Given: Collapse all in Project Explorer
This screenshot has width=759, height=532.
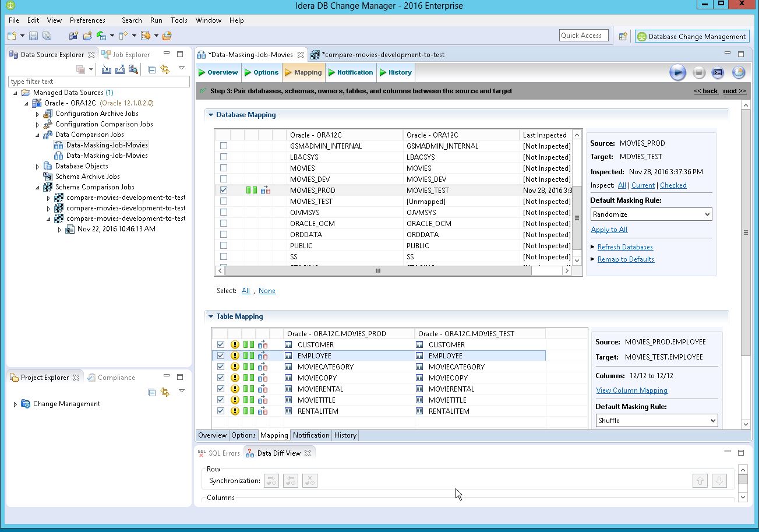Looking at the screenshot, I should [151, 392].
